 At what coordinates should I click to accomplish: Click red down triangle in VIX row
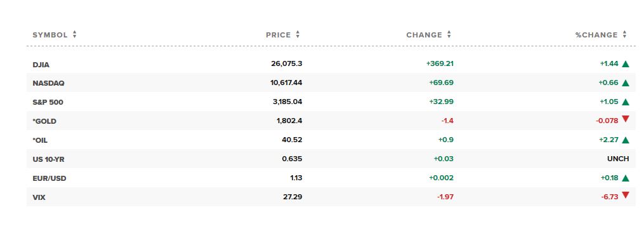pos(626,195)
